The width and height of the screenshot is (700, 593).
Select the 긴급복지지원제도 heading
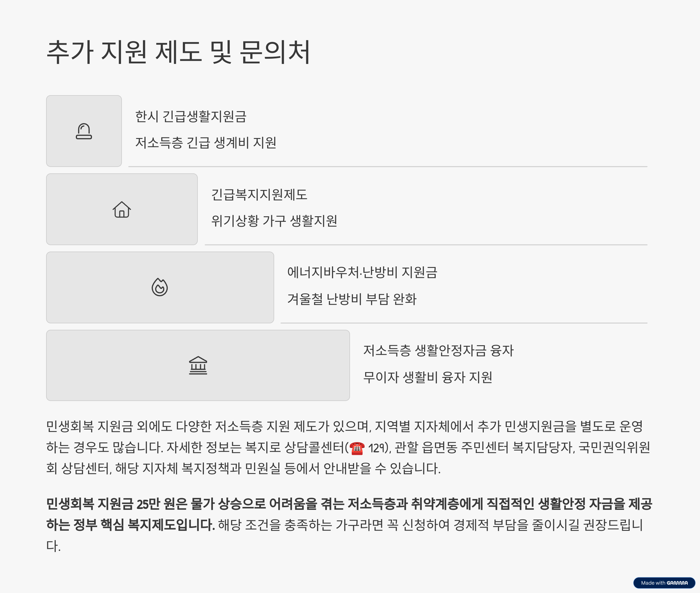pyautogui.click(x=259, y=195)
